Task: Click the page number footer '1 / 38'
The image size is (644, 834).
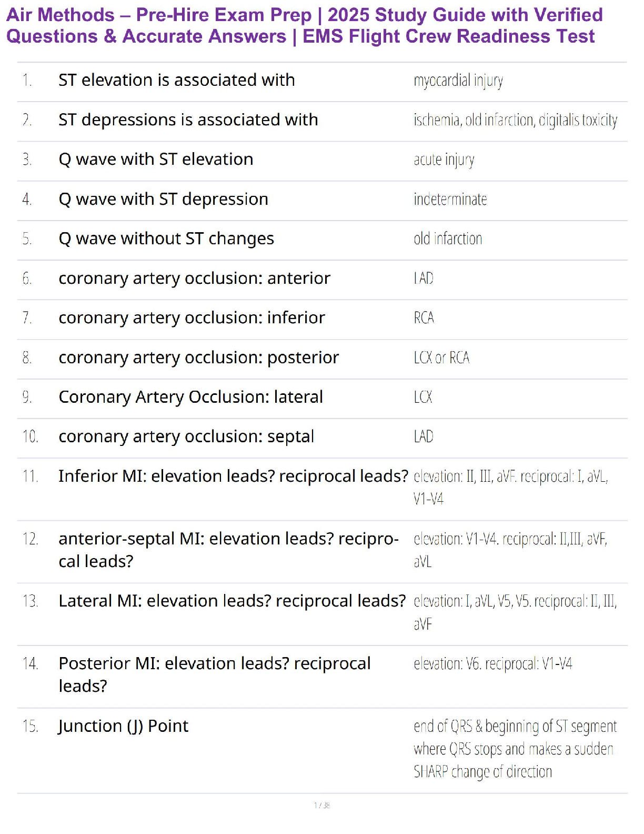Action: click(x=321, y=805)
